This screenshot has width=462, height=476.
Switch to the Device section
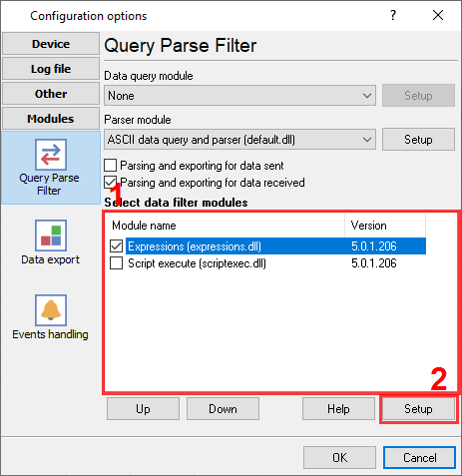coord(51,44)
